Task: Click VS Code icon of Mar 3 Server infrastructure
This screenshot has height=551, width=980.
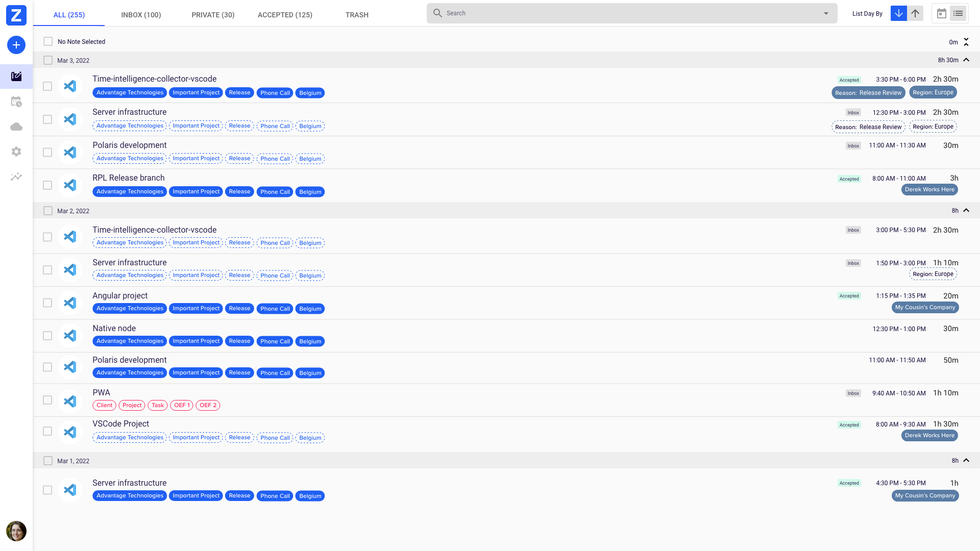Action: (70, 119)
